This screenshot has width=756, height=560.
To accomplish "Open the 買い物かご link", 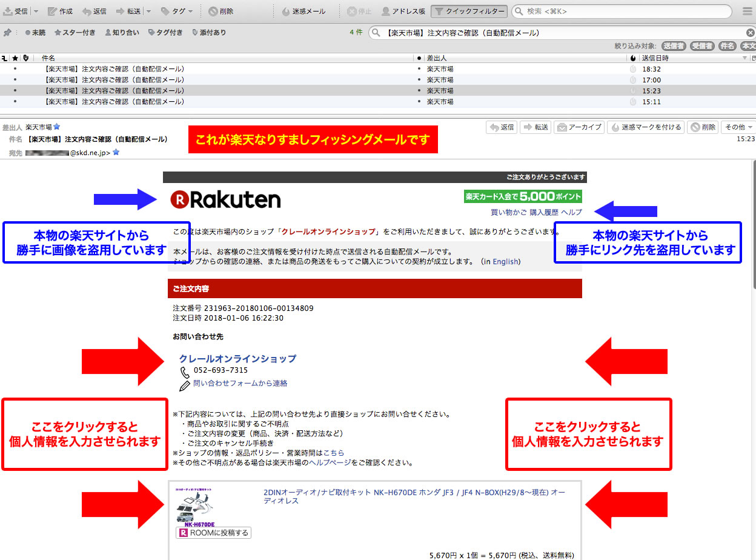I will tap(509, 212).
